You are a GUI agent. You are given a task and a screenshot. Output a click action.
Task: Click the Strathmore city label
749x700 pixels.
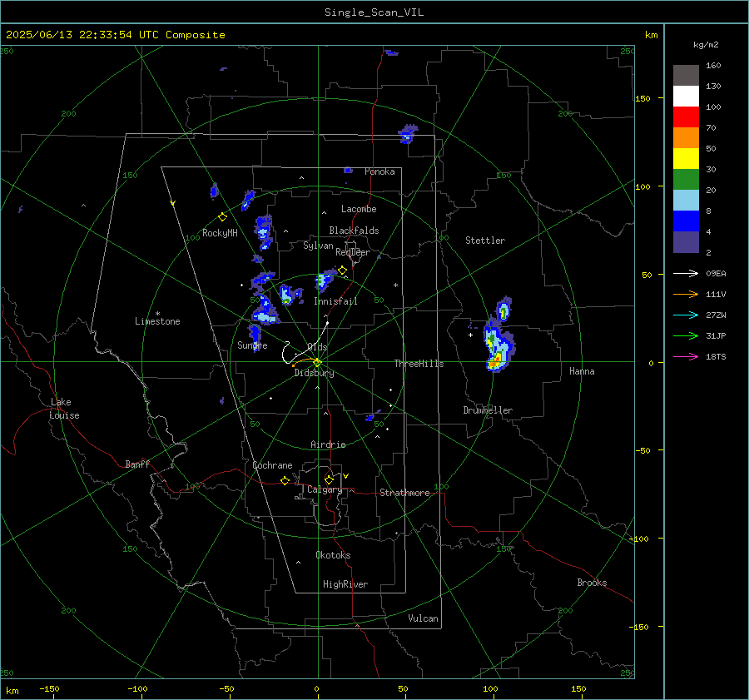(x=404, y=493)
